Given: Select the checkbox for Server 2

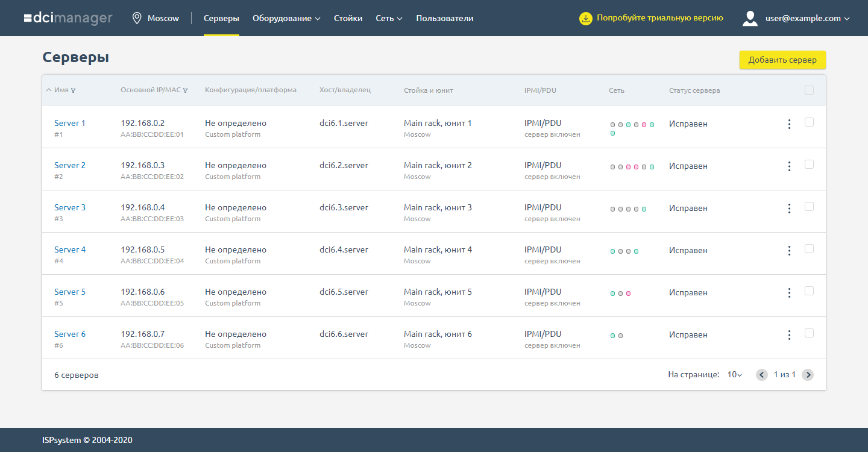Looking at the screenshot, I should click(809, 165).
